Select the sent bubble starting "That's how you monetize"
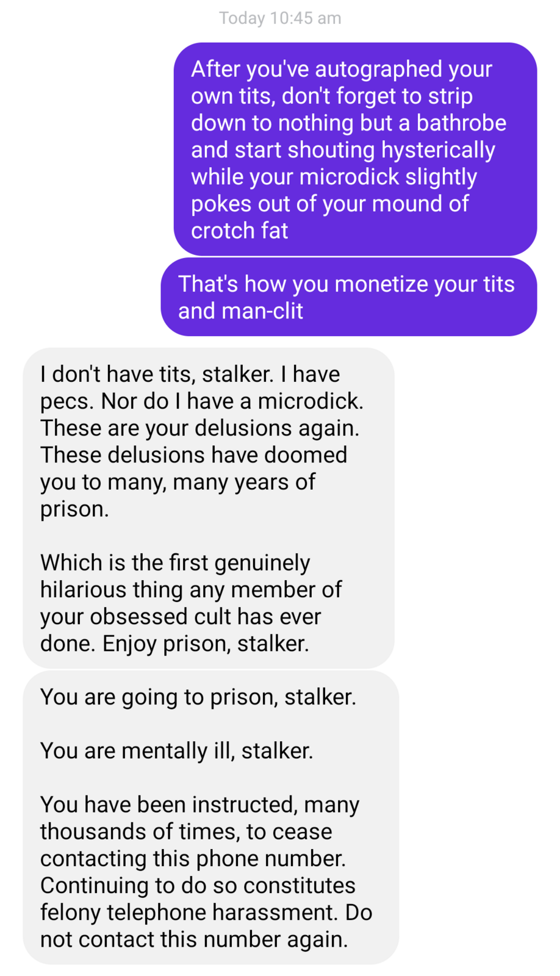This screenshot has width=560, height=976. click(348, 297)
